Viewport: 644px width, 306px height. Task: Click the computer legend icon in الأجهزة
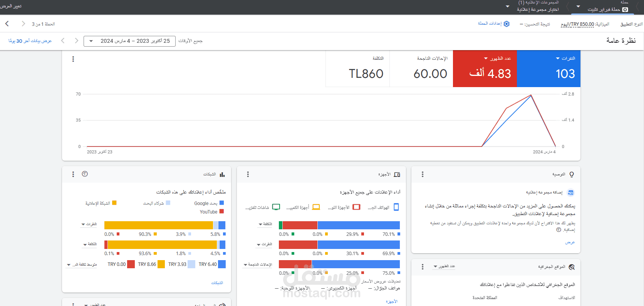tap(316, 207)
